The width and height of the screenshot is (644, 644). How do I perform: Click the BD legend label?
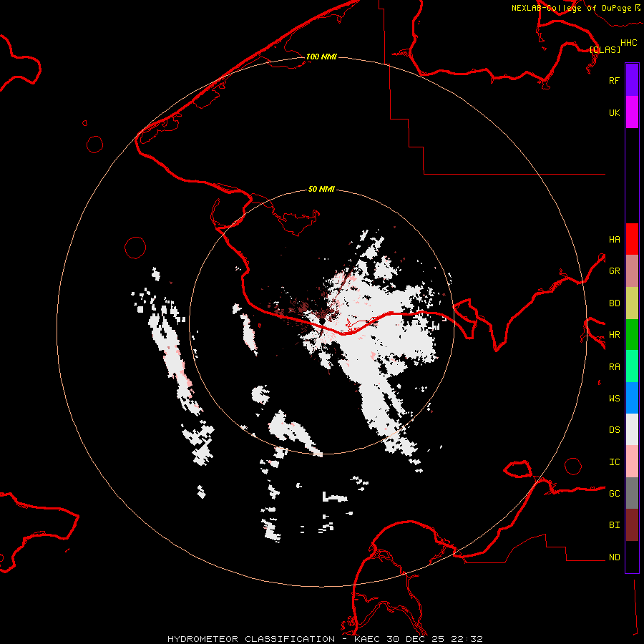614,303
